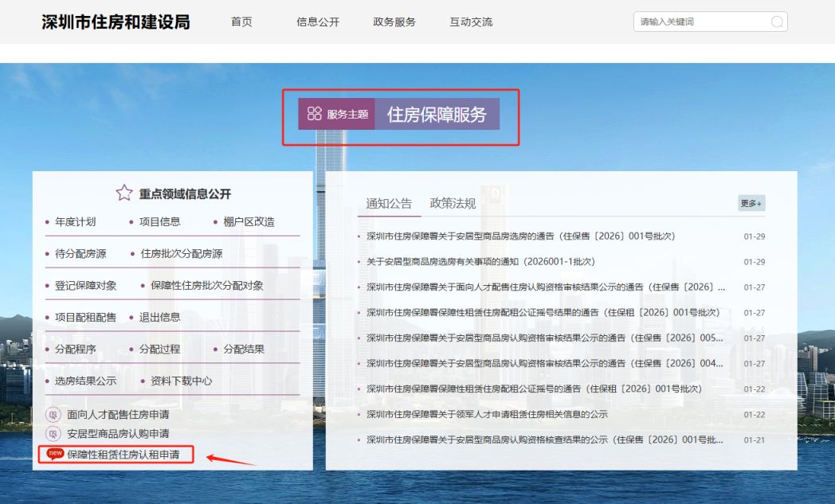Screen dimensions: 835x504
Task: Switch to the 通知公告 tab
Action: point(389,203)
